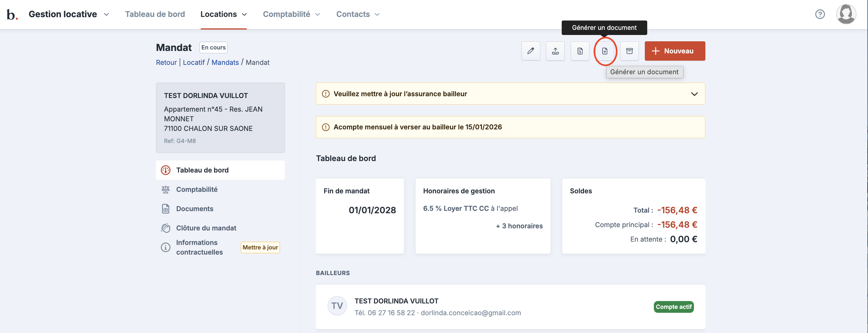The width and height of the screenshot is (868, 333).
Task: Expand the assurance bailleur warning
Action: pos(694,94)
